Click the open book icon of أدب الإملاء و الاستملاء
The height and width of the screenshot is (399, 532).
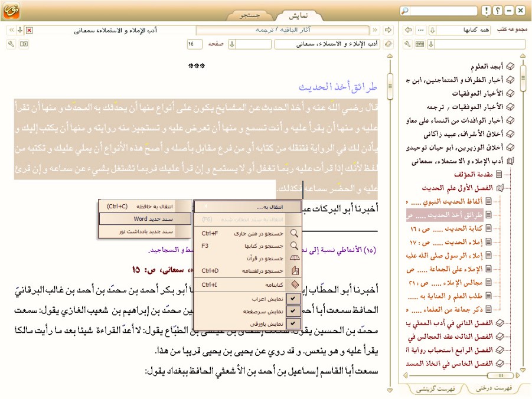(x=510, y=161)
